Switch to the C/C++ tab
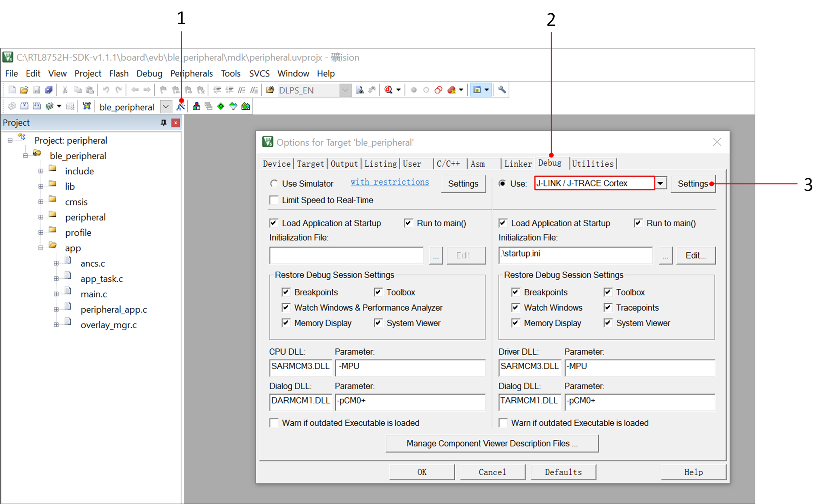Image resolution: width=824 pixels, height=504 pixels. pyautogui.click(x=448, y=164)
